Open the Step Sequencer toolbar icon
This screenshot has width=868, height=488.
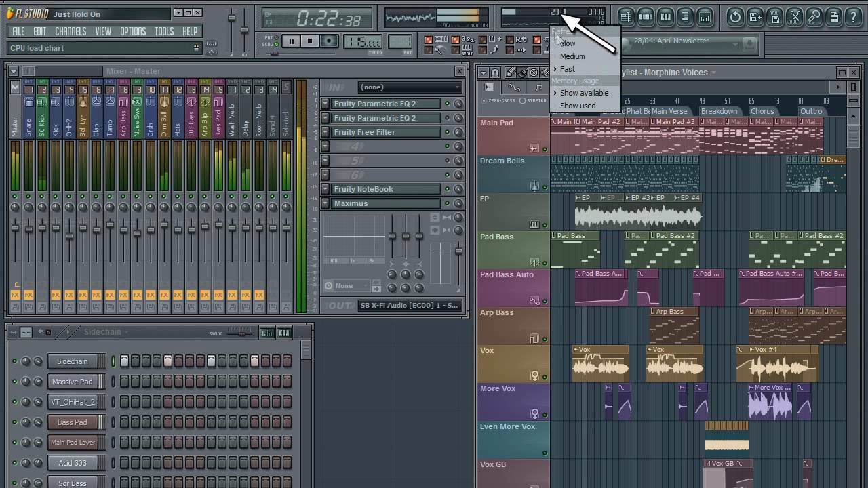(x=646, y=16)
